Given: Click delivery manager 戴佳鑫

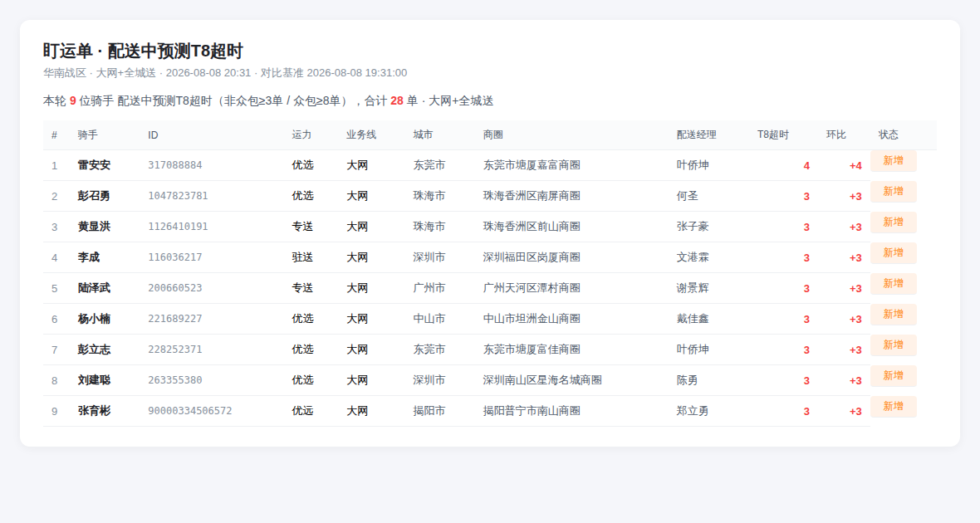Looking at the screenshot, I should tap(693, 319).
